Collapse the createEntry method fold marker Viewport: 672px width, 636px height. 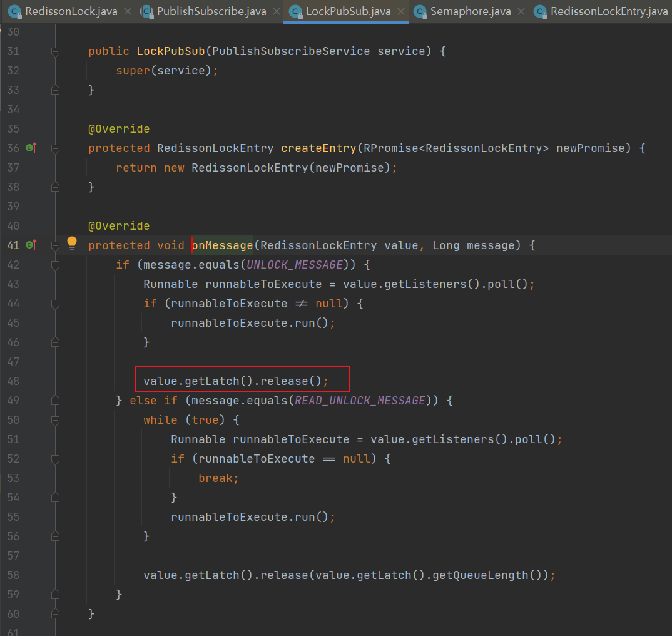coord(55,148)
